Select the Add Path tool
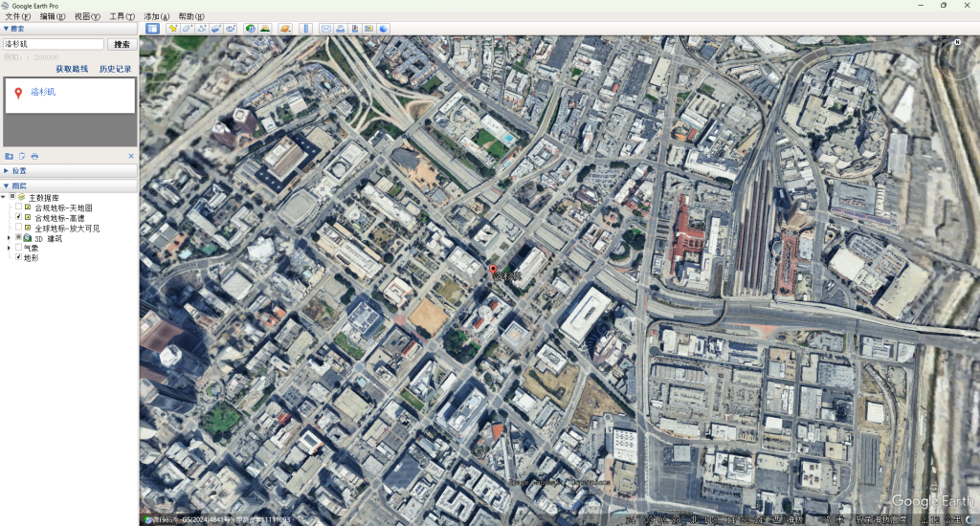Screen dimensions: 980x526 202,29
